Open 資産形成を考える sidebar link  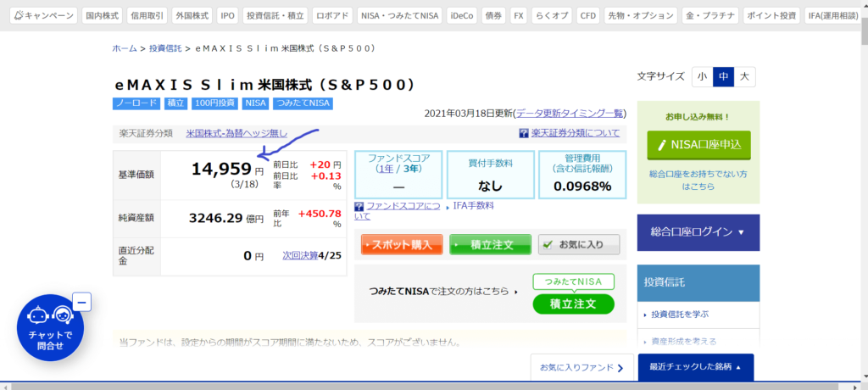(684, 341)
